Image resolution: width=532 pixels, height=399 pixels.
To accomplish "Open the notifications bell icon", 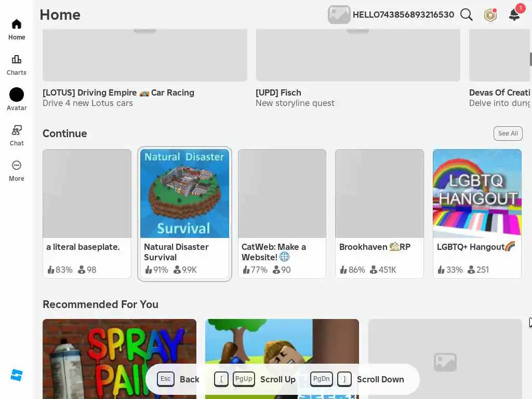I will coord(515,14).
